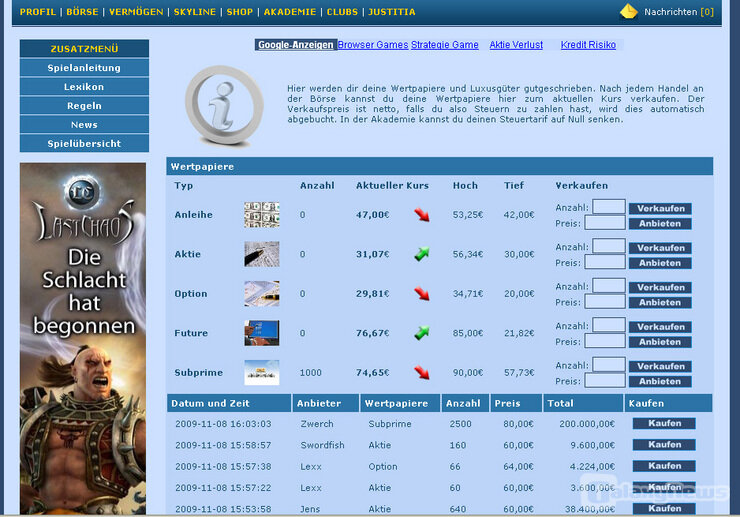Click Verkaufen for Future
Image resolution: width=740 pixels, height=517 pixels.
point(661,327)
